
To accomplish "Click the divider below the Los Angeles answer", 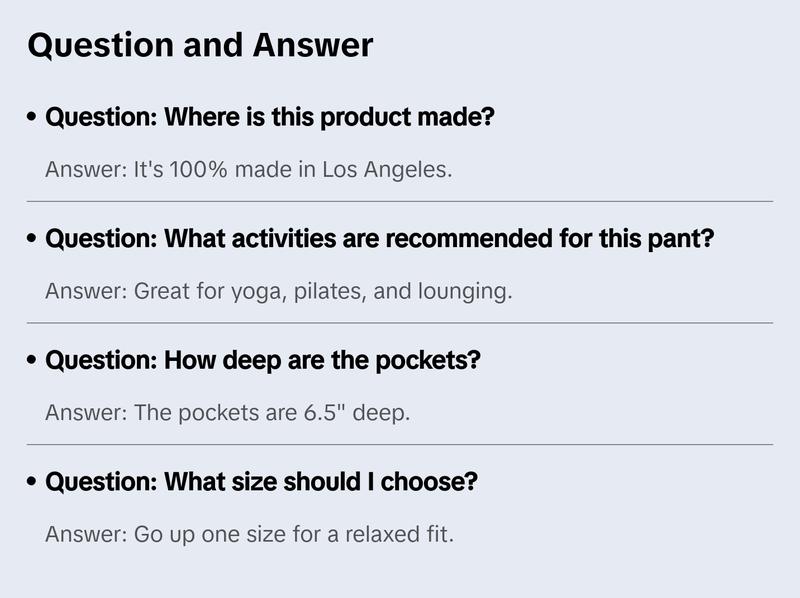I will [400, 201].
